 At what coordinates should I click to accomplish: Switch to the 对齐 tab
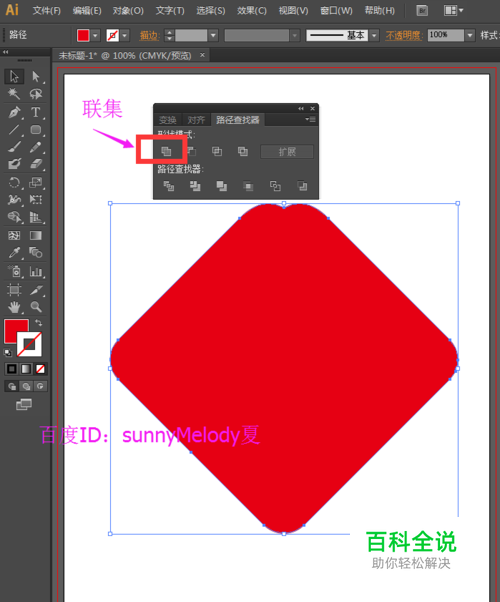tap(196, 120)
